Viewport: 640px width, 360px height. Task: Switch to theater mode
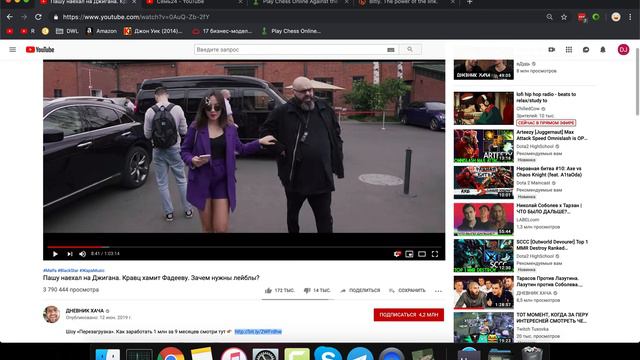coord(422,254)
